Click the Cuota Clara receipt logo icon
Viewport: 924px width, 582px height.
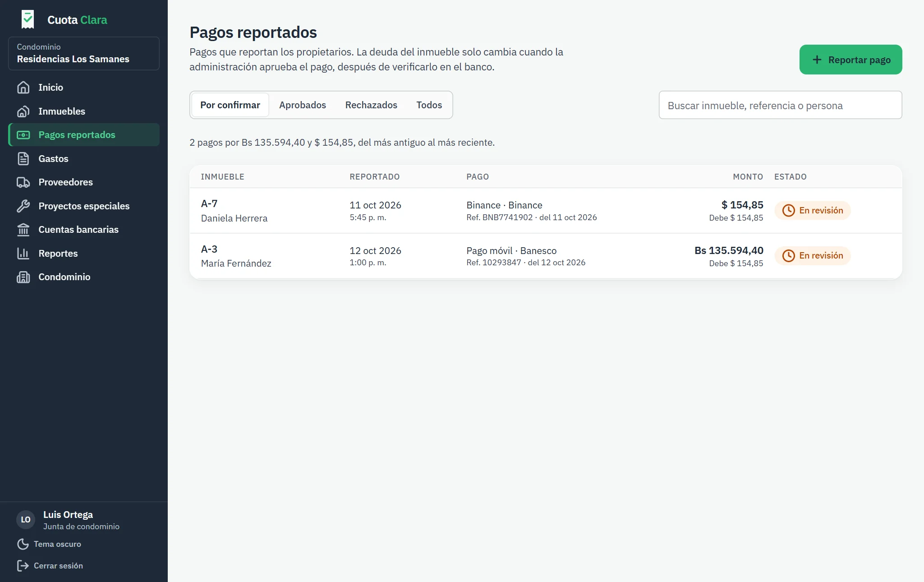28,19
